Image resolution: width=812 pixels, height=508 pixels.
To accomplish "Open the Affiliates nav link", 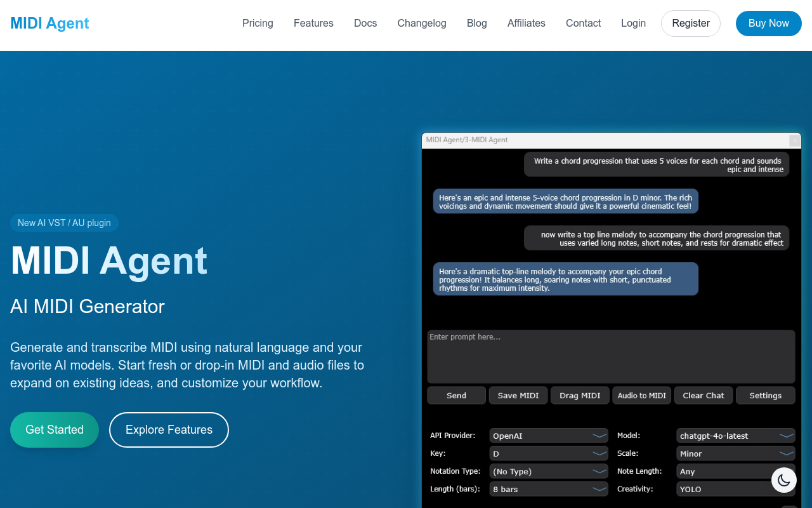I will point(527,23).
